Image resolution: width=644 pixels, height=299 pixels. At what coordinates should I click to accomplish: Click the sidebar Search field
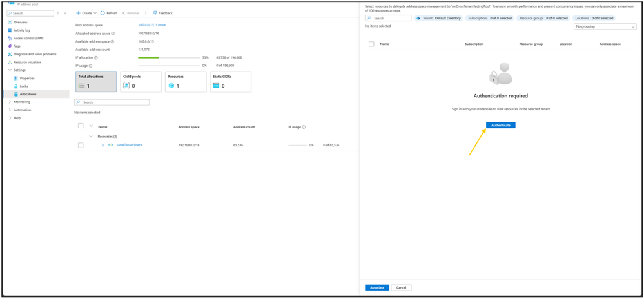tap(30, 13)
